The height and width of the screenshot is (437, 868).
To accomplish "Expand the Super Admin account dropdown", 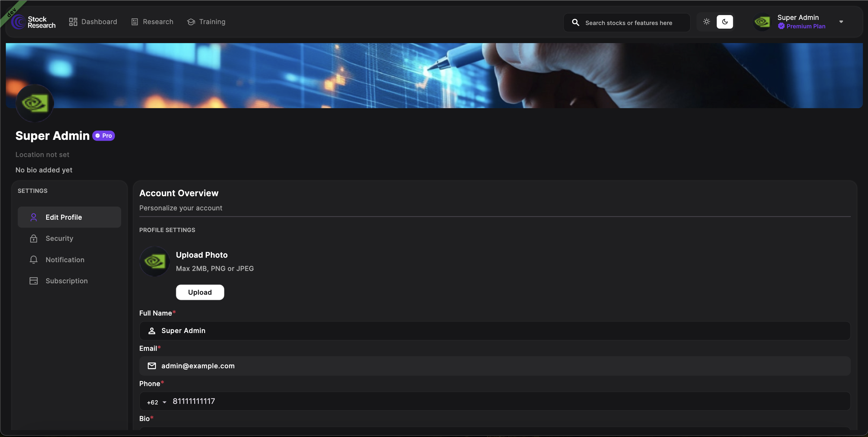I will (841, 22).
